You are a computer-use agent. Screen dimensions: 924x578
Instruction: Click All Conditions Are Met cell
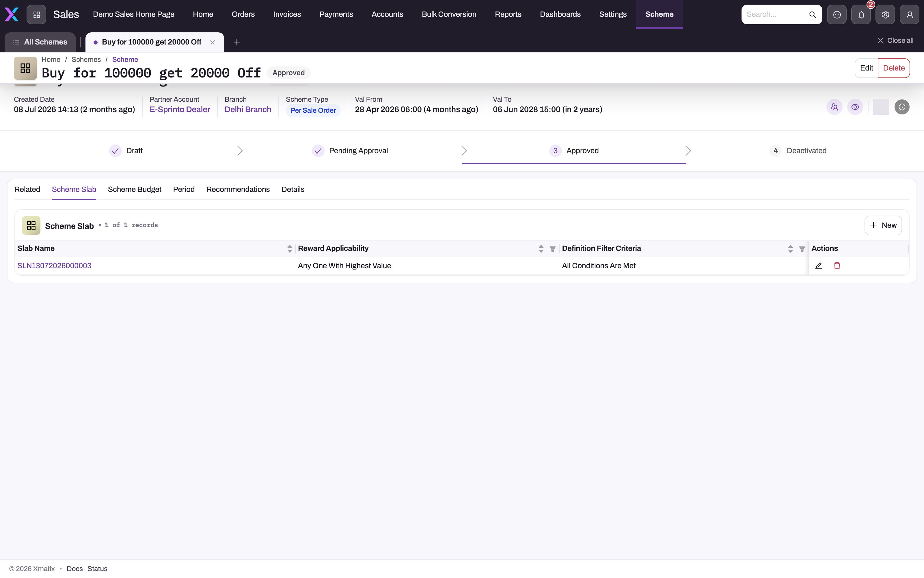599,266
